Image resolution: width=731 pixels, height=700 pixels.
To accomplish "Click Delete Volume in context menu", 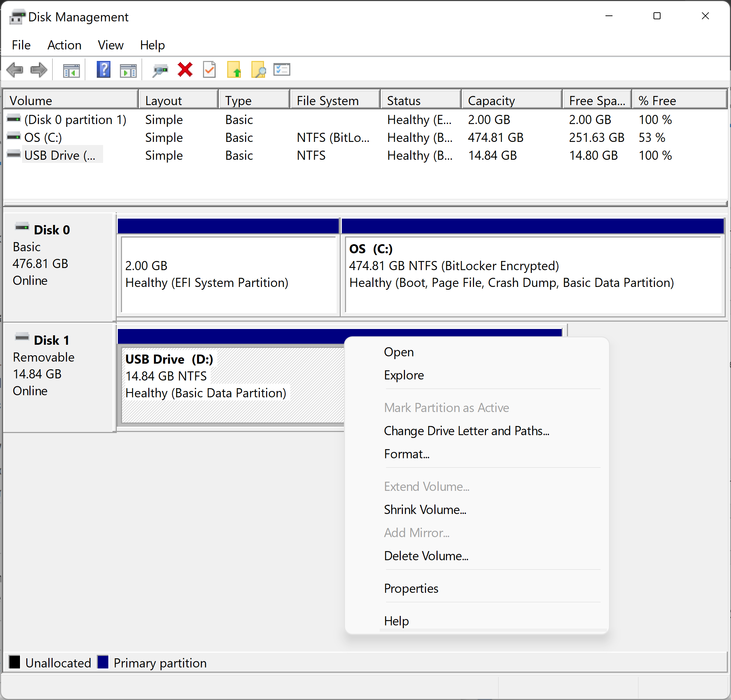I will 426,555.
